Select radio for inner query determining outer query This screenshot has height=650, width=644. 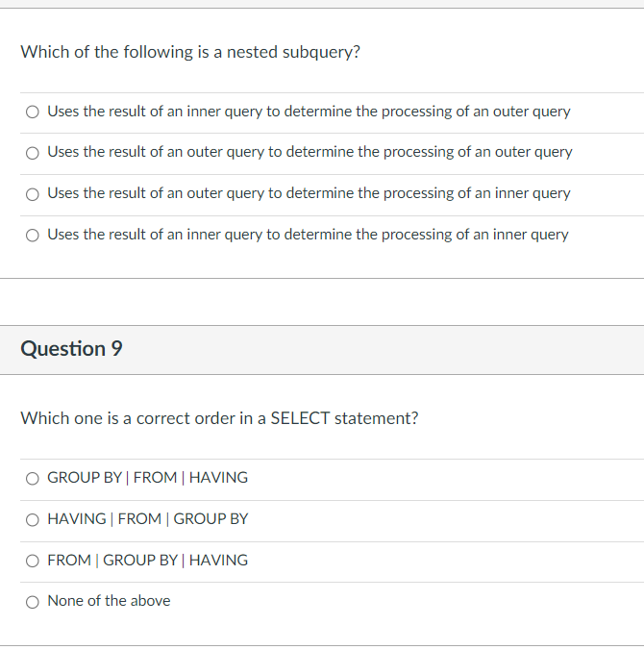33,112
